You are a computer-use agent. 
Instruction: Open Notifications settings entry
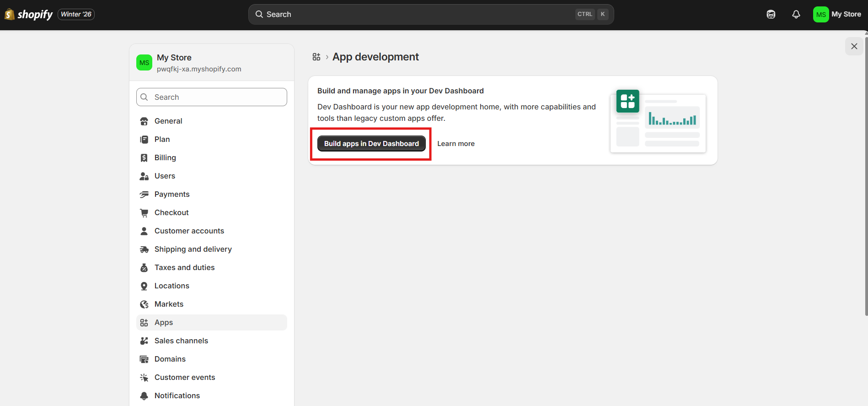pos(212,395)
